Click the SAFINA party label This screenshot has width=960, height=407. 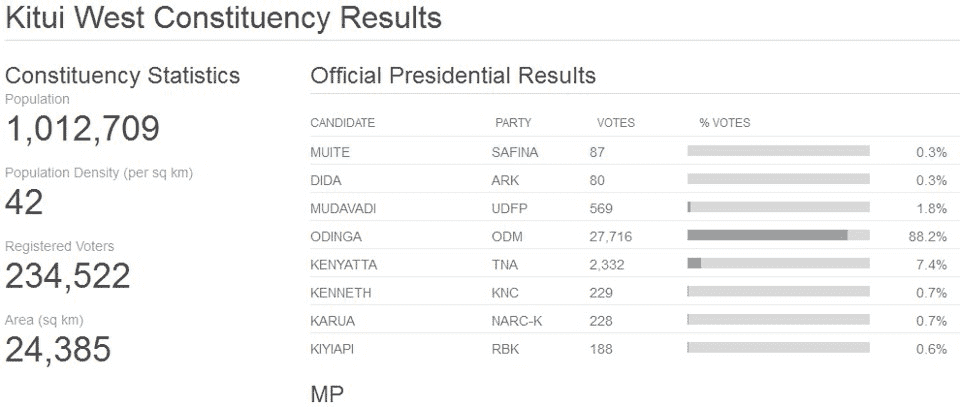point(514,152)
